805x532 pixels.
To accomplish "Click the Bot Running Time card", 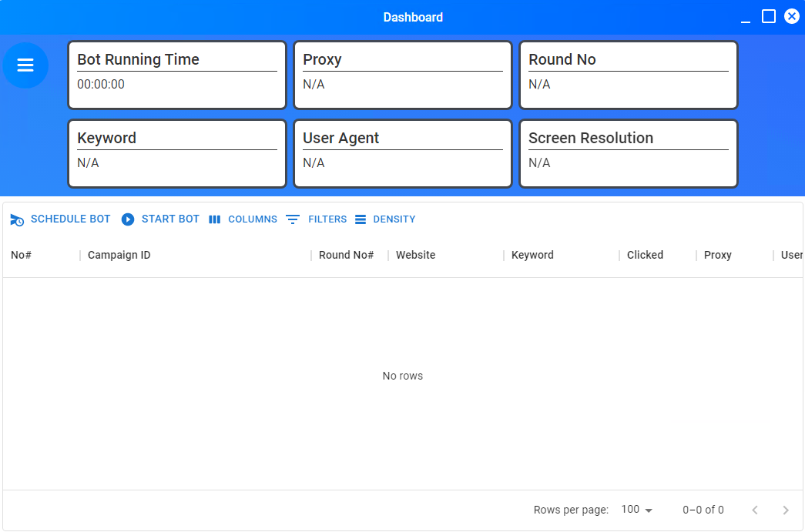I will (x=177, y=75).
